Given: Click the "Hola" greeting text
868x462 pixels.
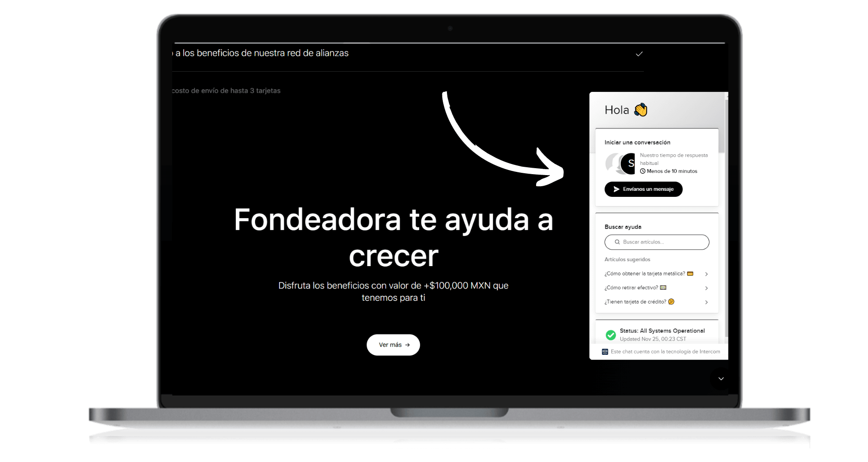Looking at the screenshot, I should [x=617, y=110].
